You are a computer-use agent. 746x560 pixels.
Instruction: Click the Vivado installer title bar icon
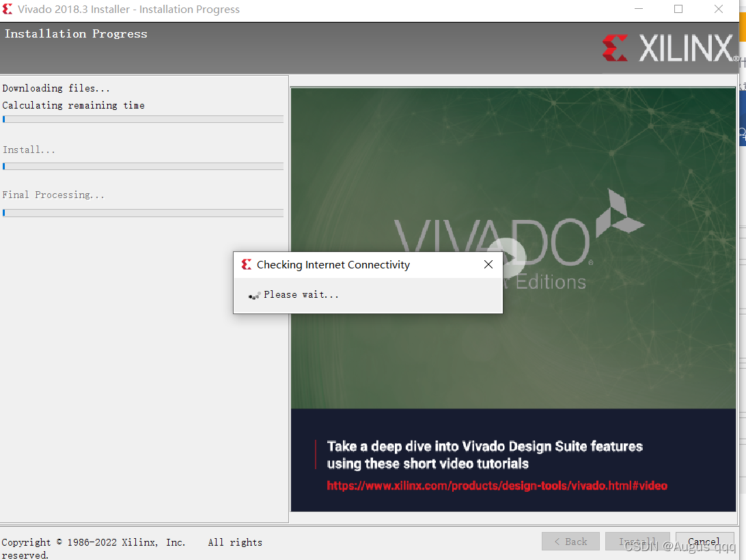[7, 9]
